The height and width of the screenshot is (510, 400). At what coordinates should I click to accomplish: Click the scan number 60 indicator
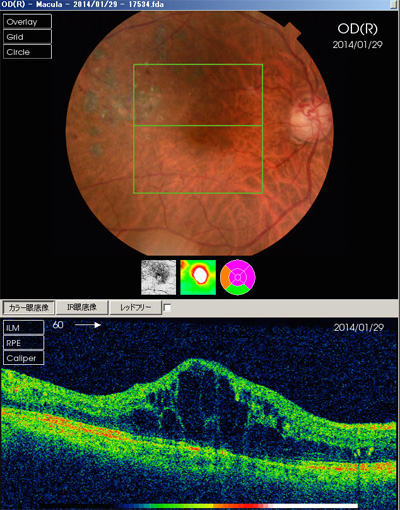point(58,325)
